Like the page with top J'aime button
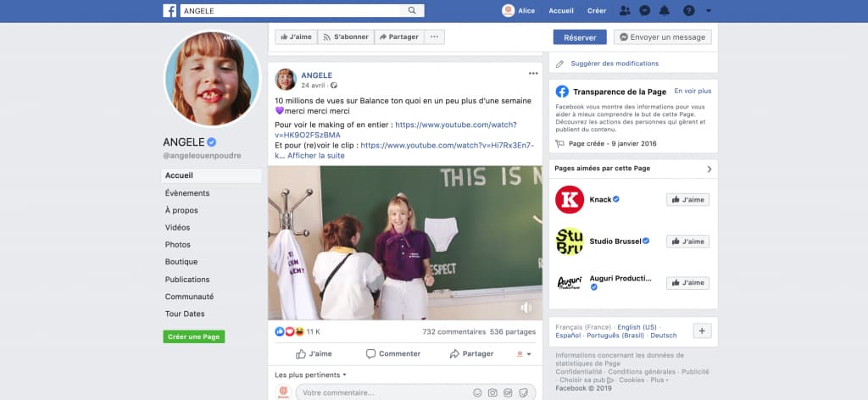 point(296,37)
